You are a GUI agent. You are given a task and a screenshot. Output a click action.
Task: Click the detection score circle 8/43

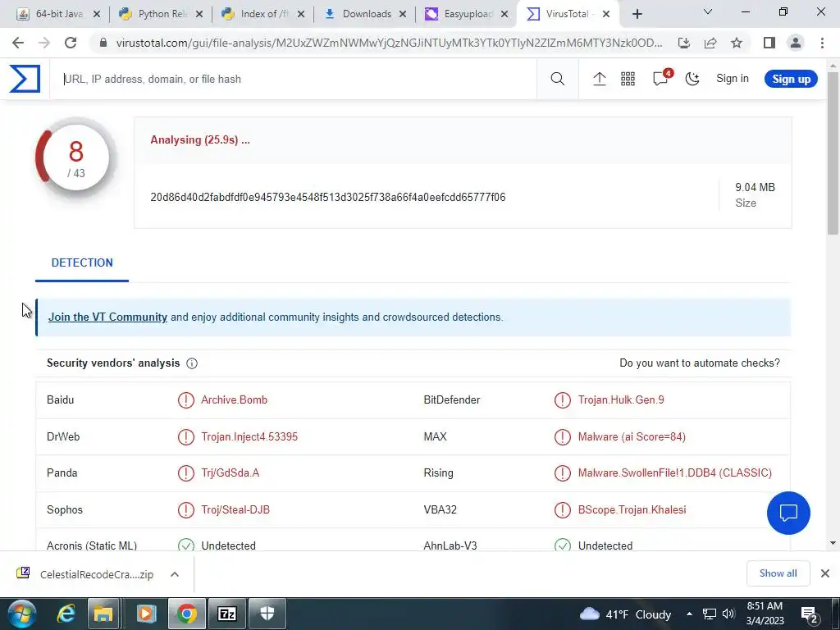click(76, 158)
